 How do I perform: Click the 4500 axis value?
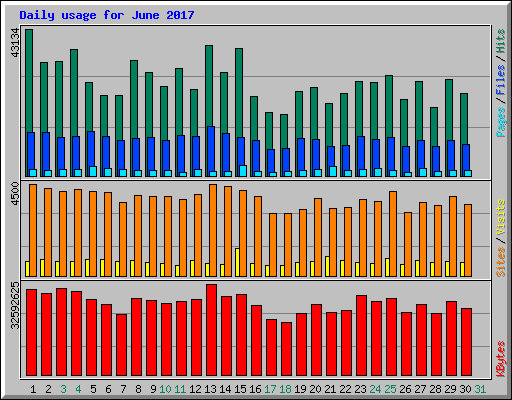[15, 194]
